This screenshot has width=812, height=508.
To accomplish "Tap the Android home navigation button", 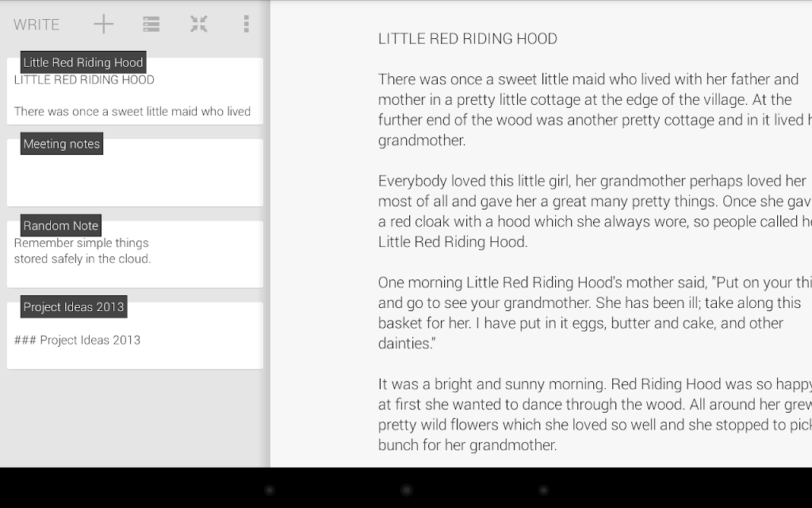I will tap(407, 490).
